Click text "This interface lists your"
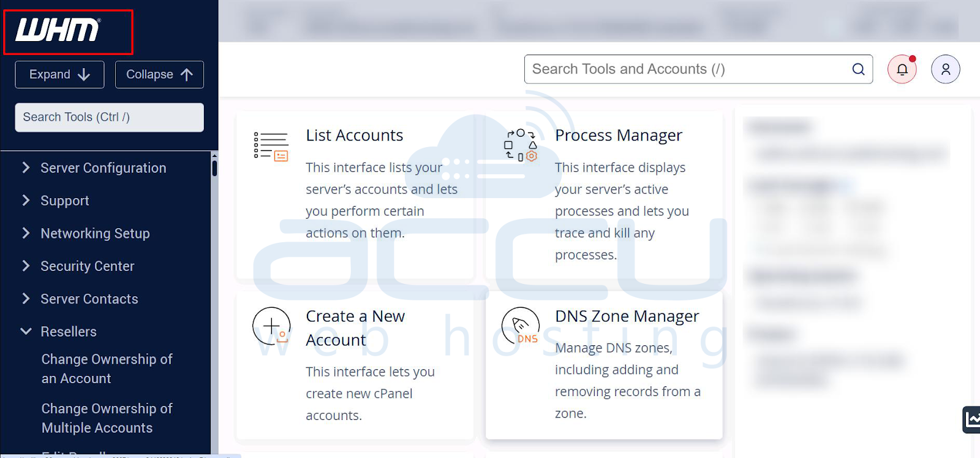Image resolution: width=980 pixels, height=458 pixels. 374,167
